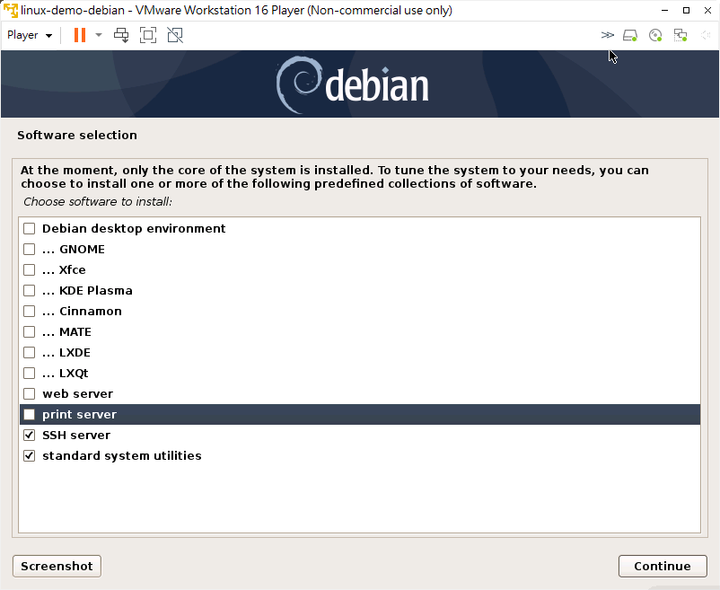Image resolution: width=720 pixels, height=590 pixels.
Task: Click the 'SSH server' label text
Action: tap(76, 435)
